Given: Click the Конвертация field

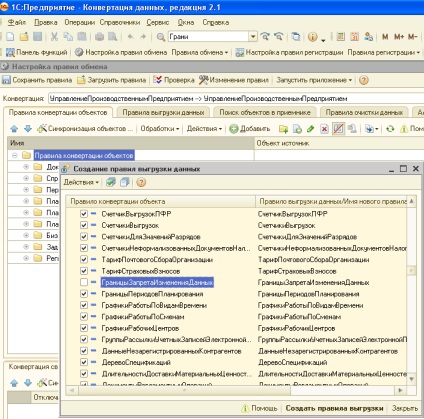Looking at the screenshot, I should (x=236, y=99).
